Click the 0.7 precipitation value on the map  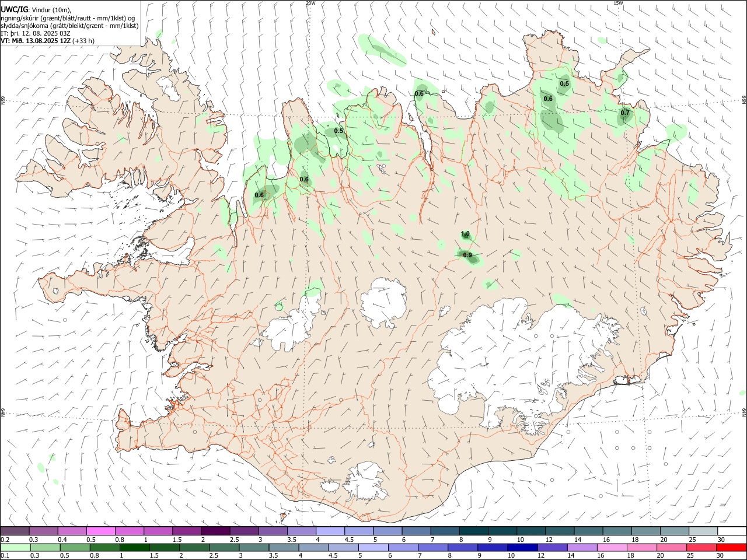tap(625, 113)
